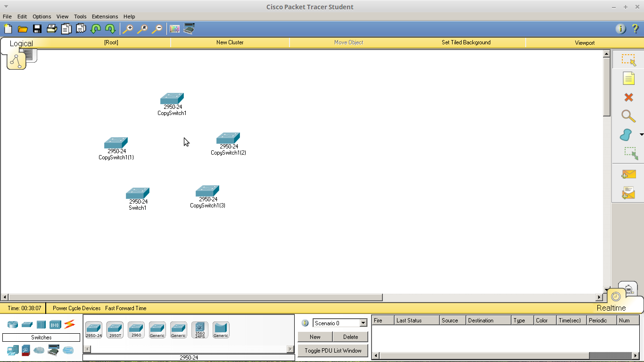Select the Switches device category icon
Screen dimensions: 644x362
tap(27, 324)
